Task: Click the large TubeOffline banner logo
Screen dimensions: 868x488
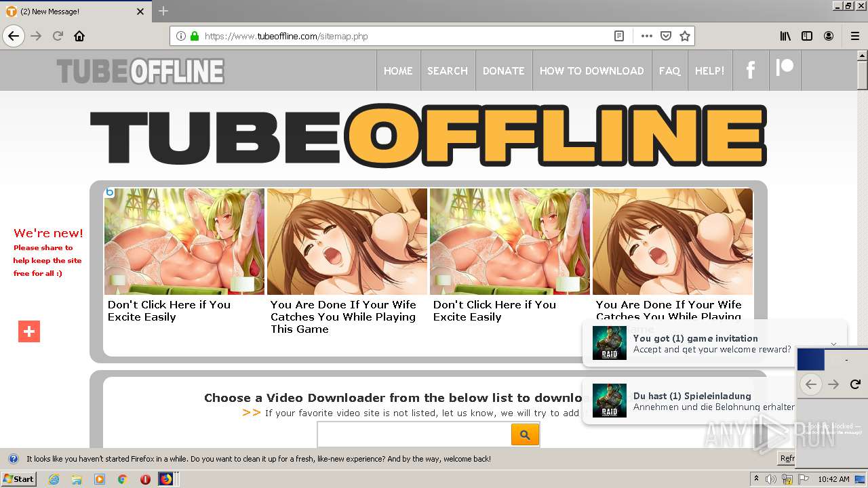Action: tap(429, 136)
